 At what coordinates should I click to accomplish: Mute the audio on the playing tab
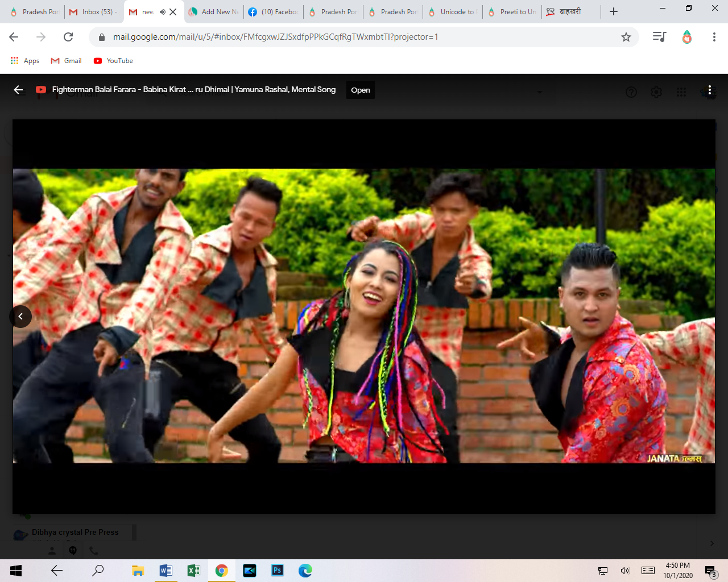point(163,12)
